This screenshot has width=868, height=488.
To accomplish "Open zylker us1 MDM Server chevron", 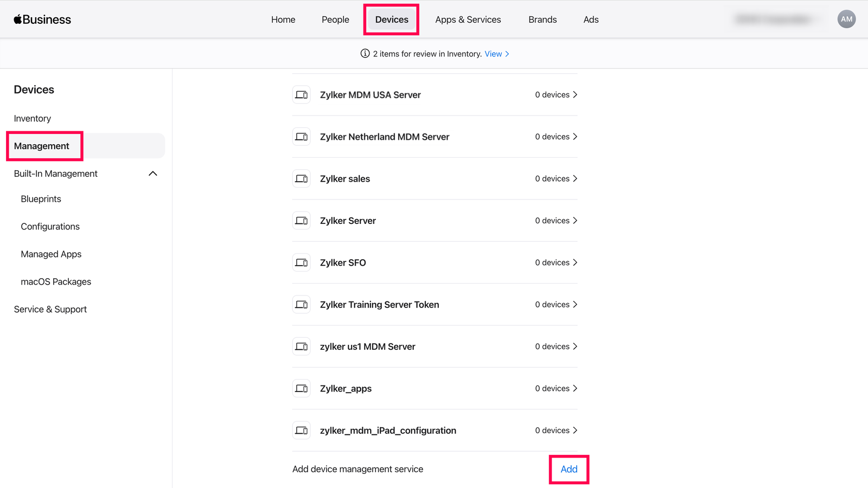I will [575, 346].
